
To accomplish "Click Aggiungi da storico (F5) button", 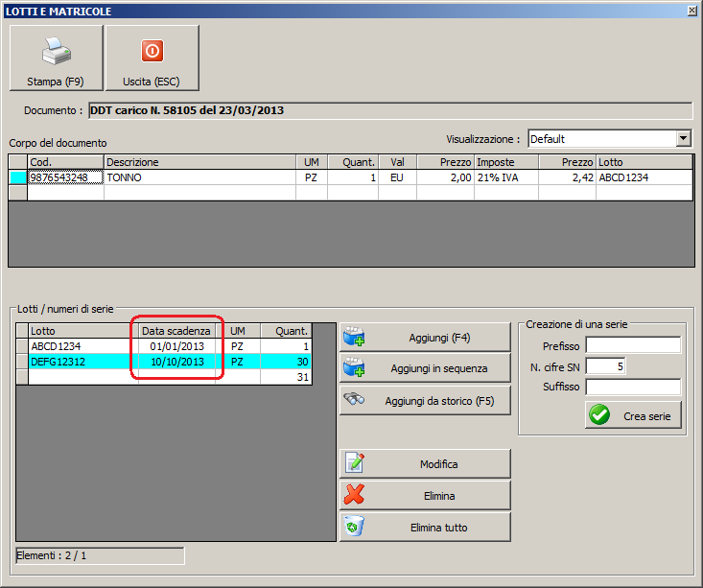I will tap(425, 401).
